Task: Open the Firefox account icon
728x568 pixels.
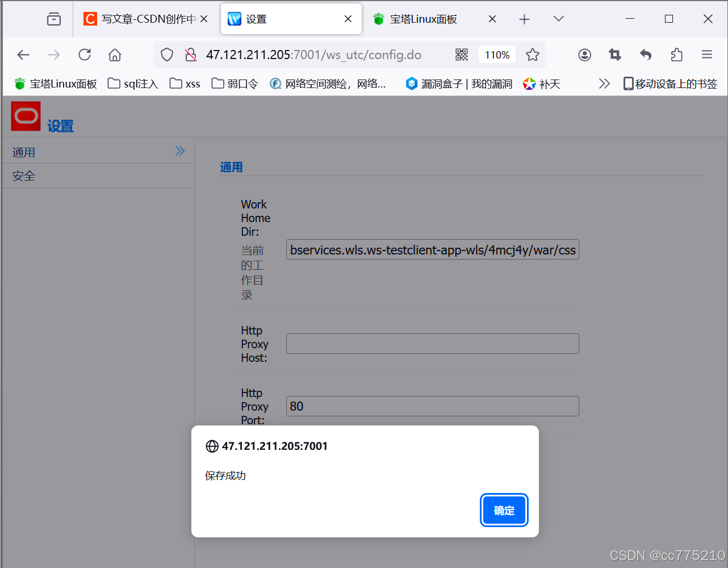Action: 585,55
